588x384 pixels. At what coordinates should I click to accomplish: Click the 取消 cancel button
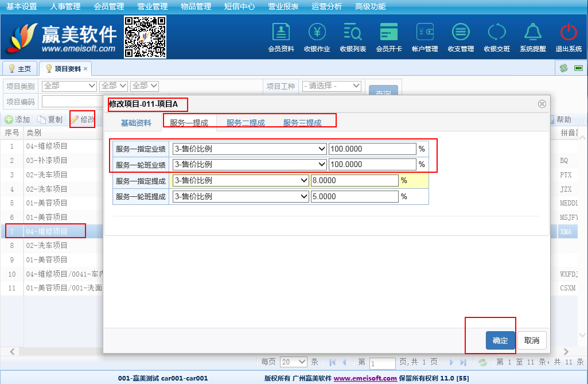532,340
